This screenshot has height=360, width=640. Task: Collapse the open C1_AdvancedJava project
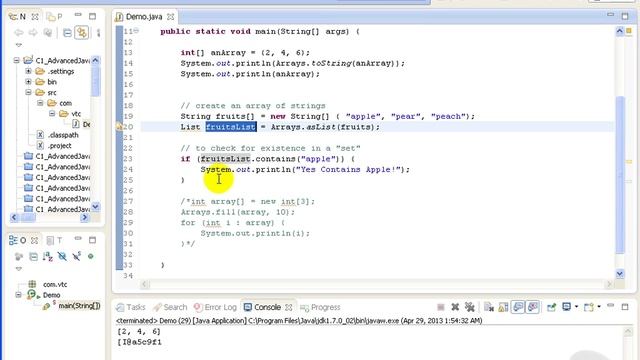(x=17, y=60)
